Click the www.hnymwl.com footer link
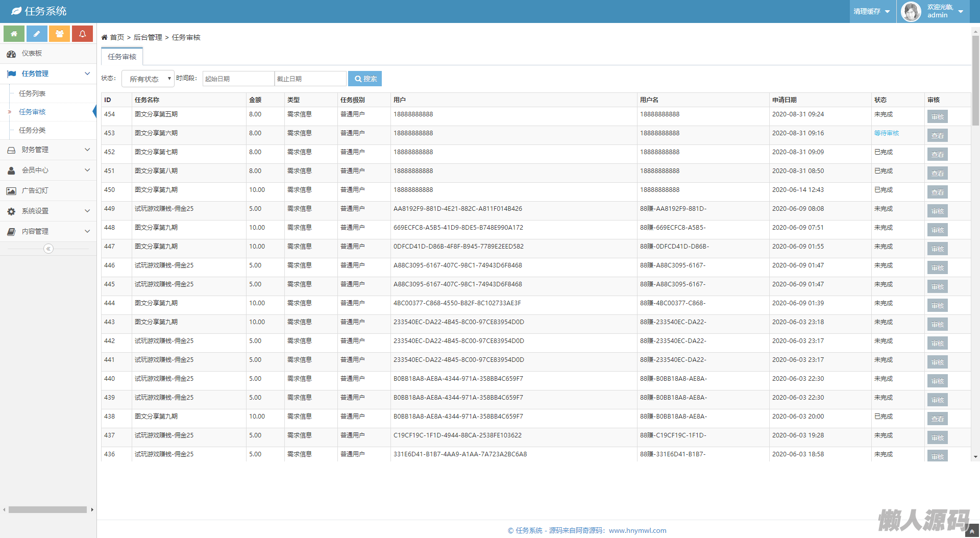Screen dimensions: 980x538 point(638,530)
